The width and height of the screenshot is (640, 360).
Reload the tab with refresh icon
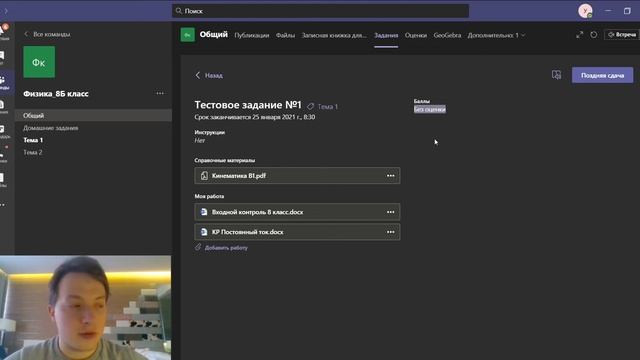coord(594,35)
